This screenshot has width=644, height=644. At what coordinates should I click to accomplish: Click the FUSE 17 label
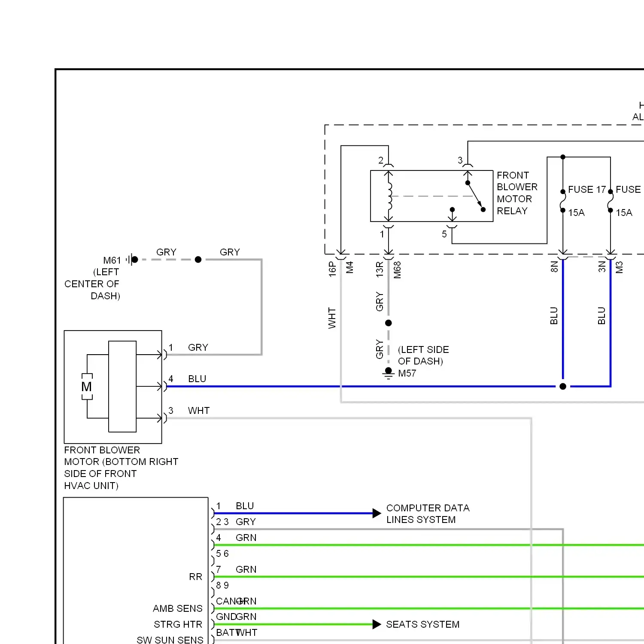587,189
